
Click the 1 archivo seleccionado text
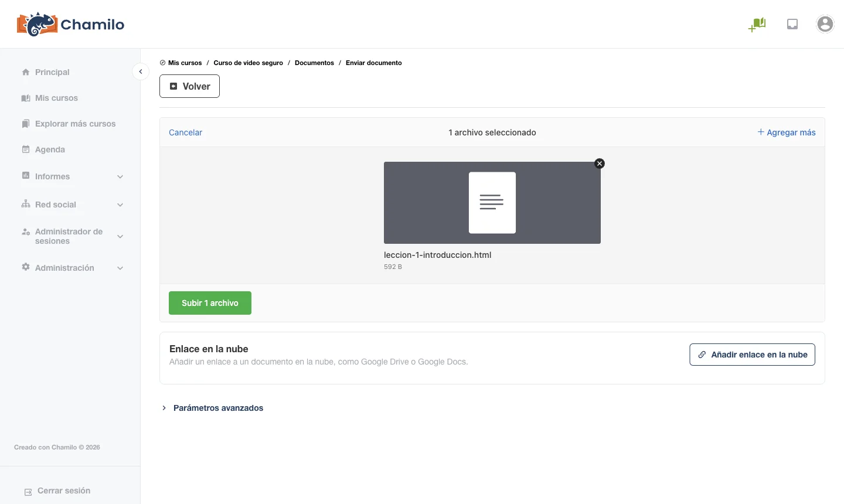pos(492,132)
